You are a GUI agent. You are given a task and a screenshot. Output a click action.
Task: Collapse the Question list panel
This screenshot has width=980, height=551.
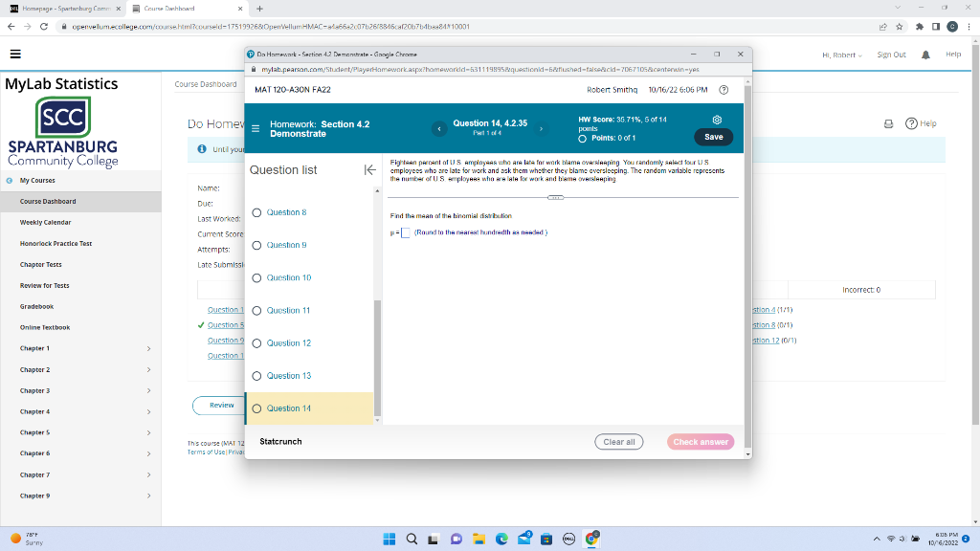tap(370, 170)
